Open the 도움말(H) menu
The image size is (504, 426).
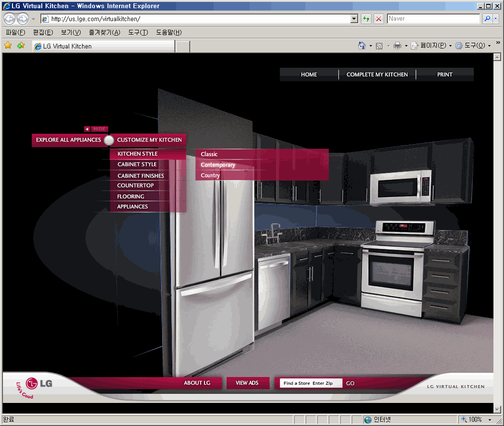click(169, 32)
